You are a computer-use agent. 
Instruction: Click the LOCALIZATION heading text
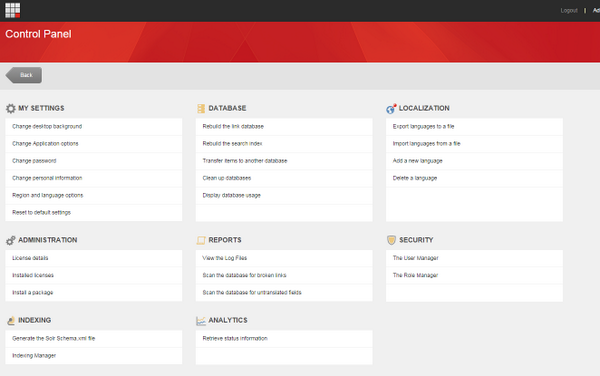424,108
